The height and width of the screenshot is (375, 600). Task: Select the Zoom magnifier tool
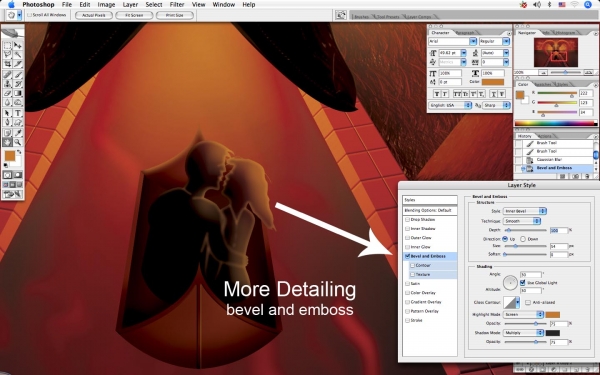[x=18, y=142]
